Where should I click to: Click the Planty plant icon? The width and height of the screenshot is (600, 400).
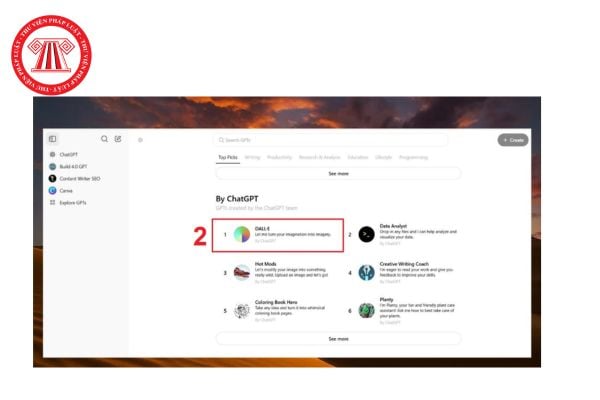click(366, 311)
